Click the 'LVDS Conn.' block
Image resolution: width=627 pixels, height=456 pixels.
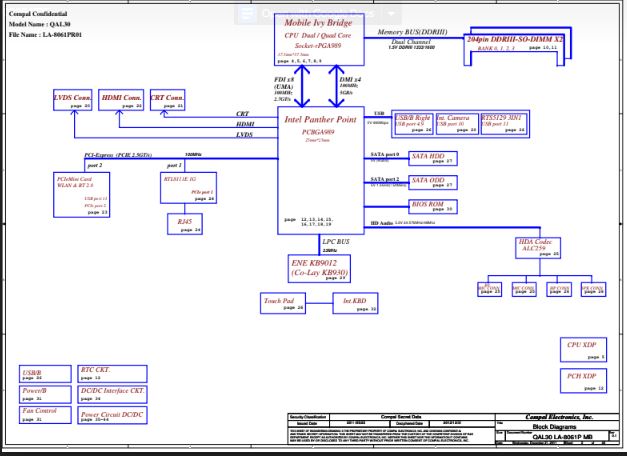pos(73,100)
